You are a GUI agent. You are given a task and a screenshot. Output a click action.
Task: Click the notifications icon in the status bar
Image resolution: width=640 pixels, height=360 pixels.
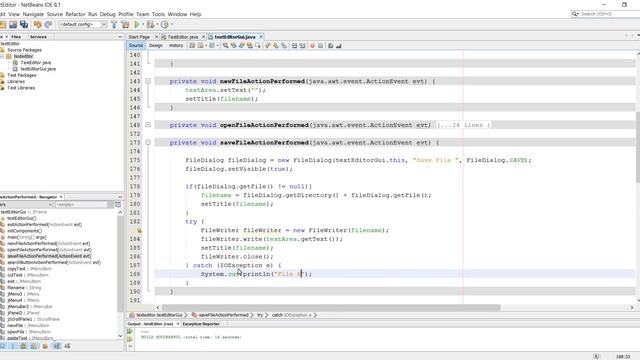[x=596, y=356]
